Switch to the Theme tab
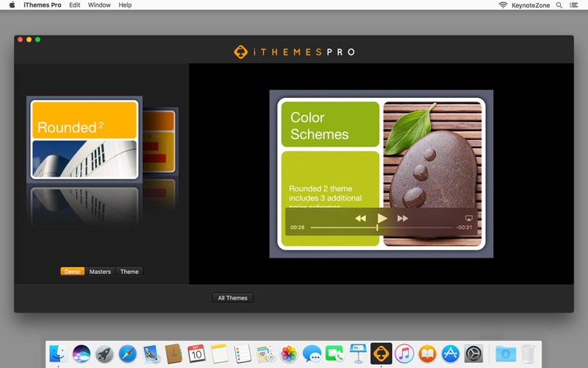This screenshot has height=368, width=588. (x=129, y=272)
